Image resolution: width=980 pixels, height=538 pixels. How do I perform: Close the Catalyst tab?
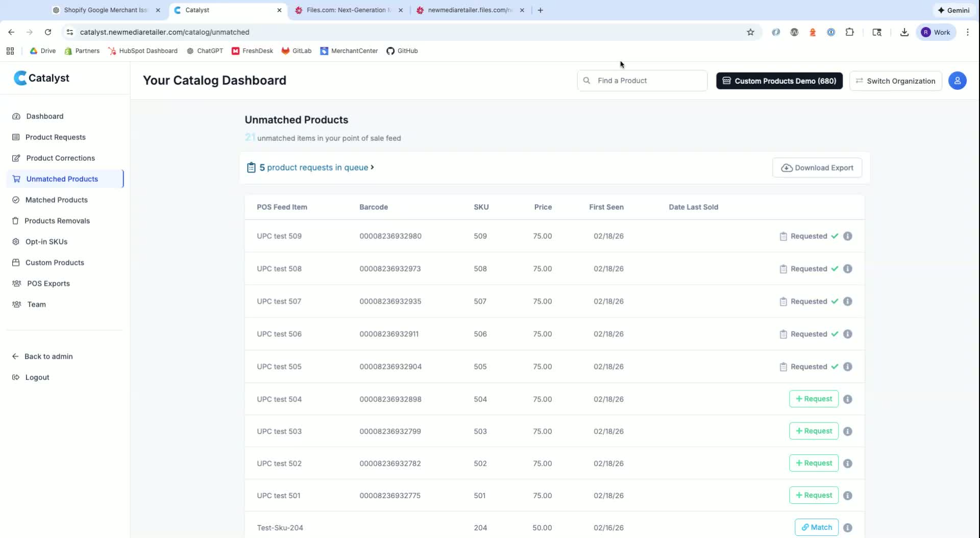click(x=279, y=10)
